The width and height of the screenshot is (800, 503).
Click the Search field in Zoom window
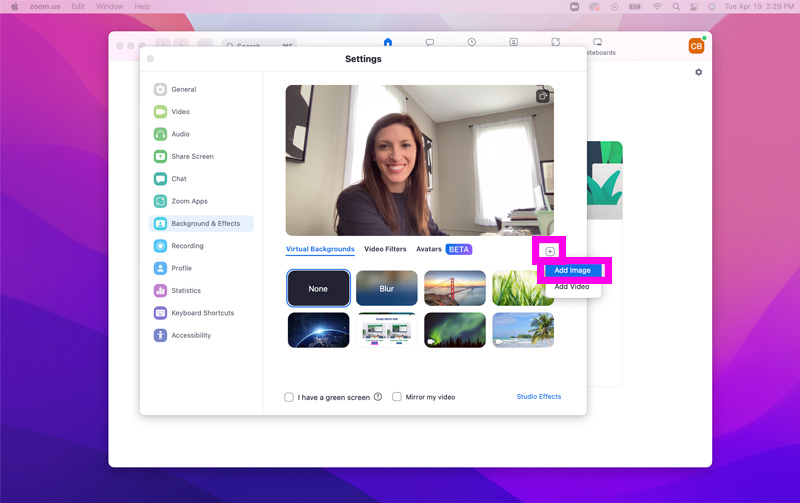tap(259, 44)
